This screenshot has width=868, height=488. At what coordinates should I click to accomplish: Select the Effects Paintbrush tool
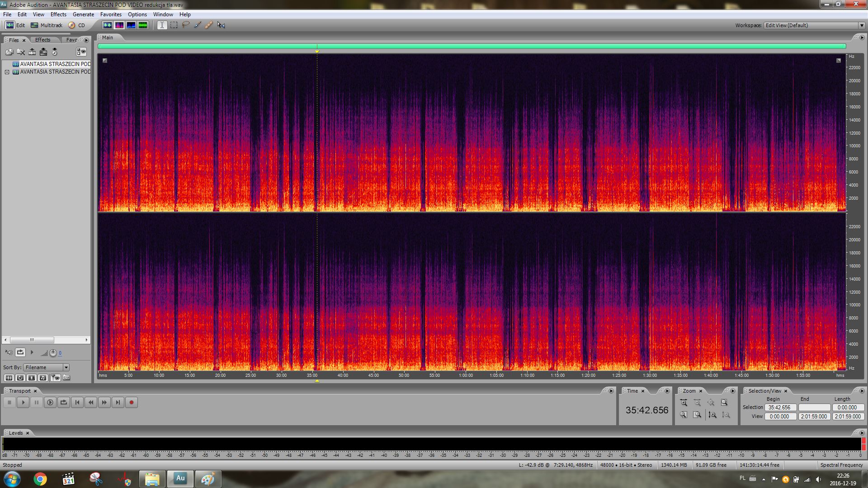(x=197, y=25)
